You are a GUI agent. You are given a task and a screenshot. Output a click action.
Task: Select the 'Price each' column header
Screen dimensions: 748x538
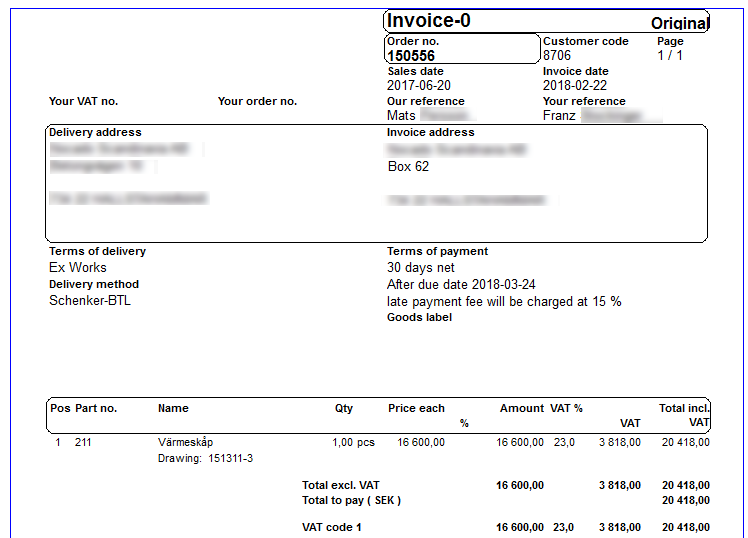(x=416, y=408)
